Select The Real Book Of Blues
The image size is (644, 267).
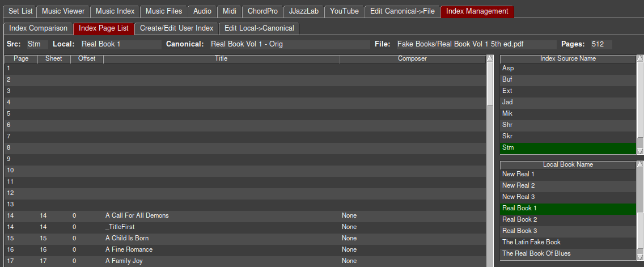coord(567,253)
